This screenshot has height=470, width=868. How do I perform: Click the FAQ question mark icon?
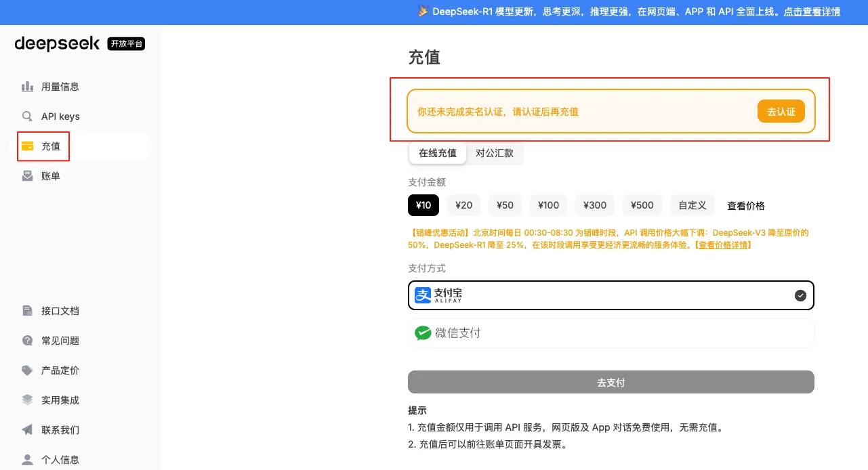[x=27, y=341]
